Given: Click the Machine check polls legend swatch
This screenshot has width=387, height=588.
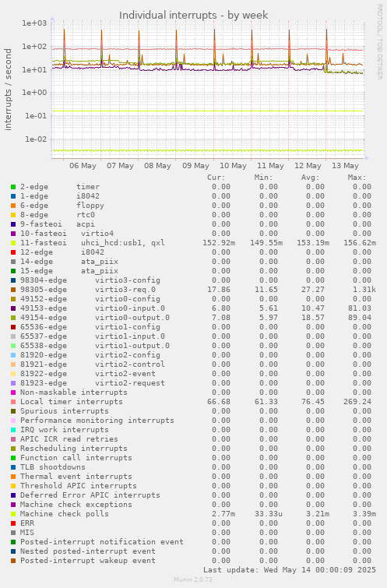Looking at the screenshot, I should pos(13,514).
